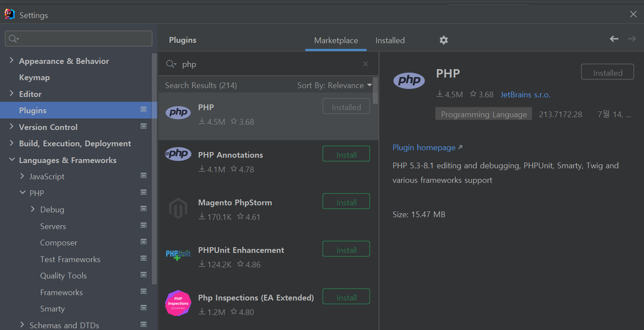Click project-level icon beside Composer
The width and height of the screenshot is (644, 330).
[143, 241]
